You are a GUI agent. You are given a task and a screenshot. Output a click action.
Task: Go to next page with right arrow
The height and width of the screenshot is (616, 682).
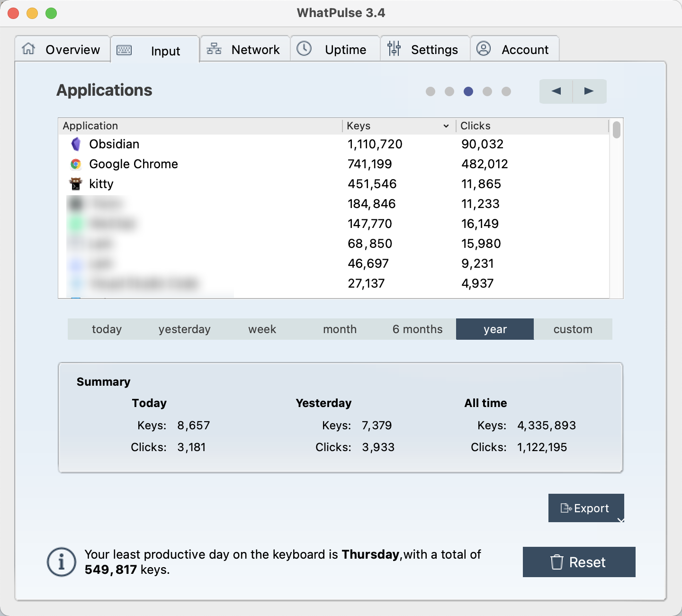(589, 91)
